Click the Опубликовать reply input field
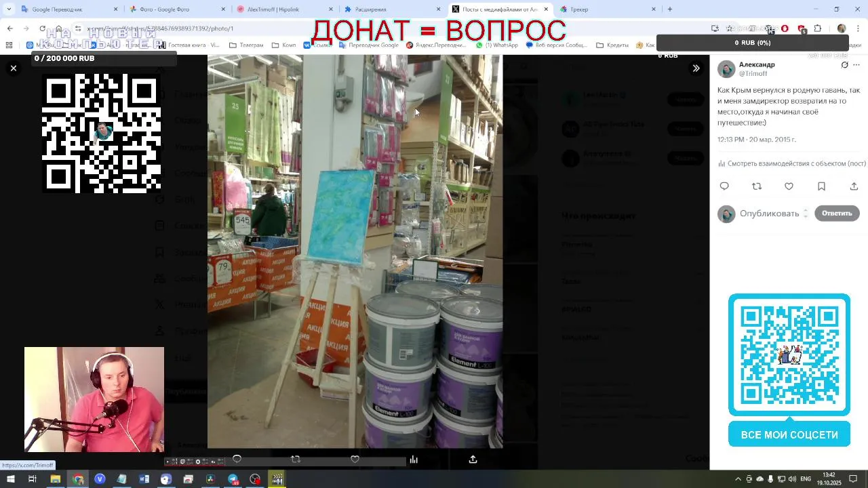868x488 pixels. pos(770,213)
